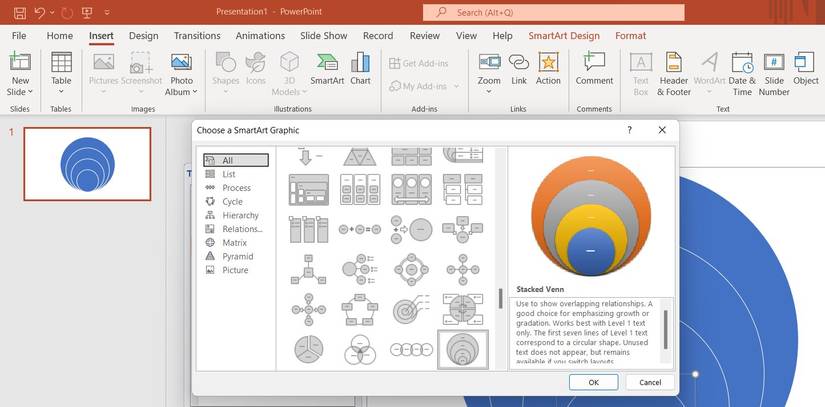Open the Undo history dropdown arrow
Viewport: 825px width, 407px height.
52,13
